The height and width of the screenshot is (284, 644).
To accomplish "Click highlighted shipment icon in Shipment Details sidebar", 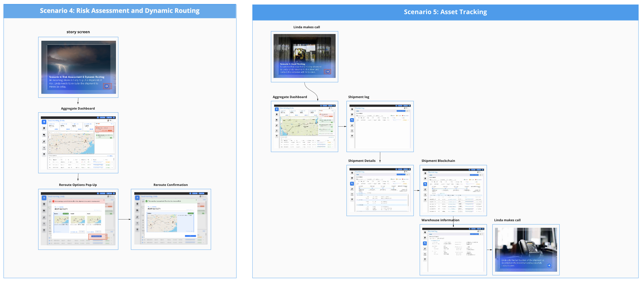I will [x=352, y=184].
